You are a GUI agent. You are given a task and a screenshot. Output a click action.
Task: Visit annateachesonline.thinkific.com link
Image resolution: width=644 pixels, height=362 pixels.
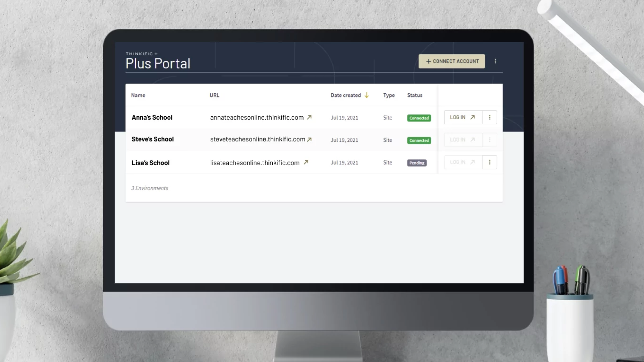(x=257, y=118)
